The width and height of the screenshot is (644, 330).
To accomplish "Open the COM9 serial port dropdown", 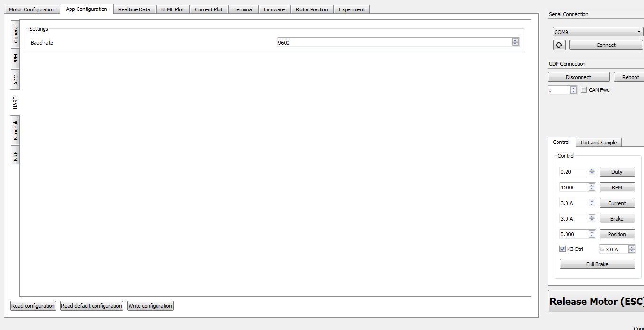I will pos(598,32).
